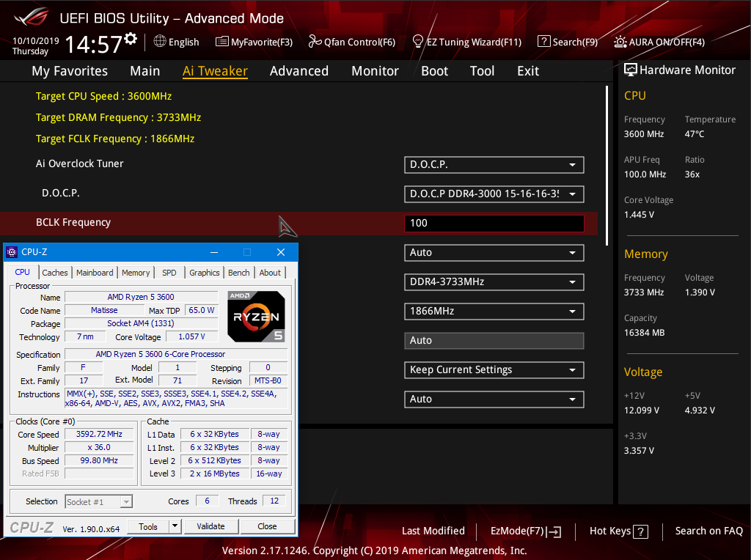Image resolution: width=751 pixels, height=560 pixels.
Task: Click the Validate button in CPU-Z
Action: (x=210, y=526)
